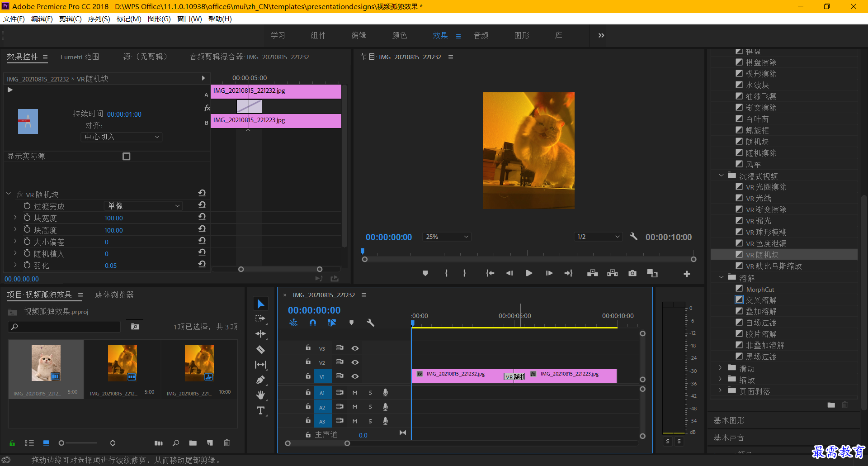Viewport: 868px width, 466px height.
Task: Click new item icon in project panel
Action: click(x=210, y=443)
